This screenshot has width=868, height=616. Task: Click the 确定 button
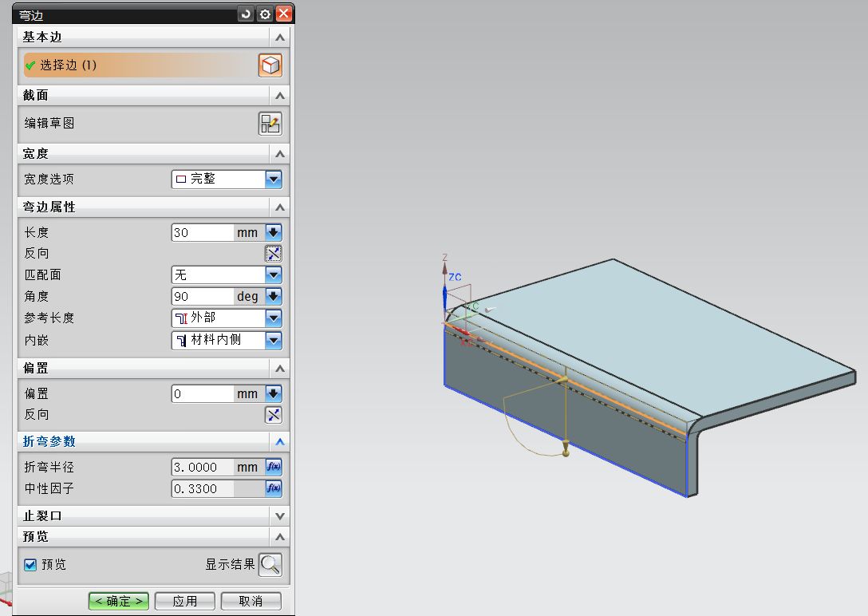coord(118,601)
